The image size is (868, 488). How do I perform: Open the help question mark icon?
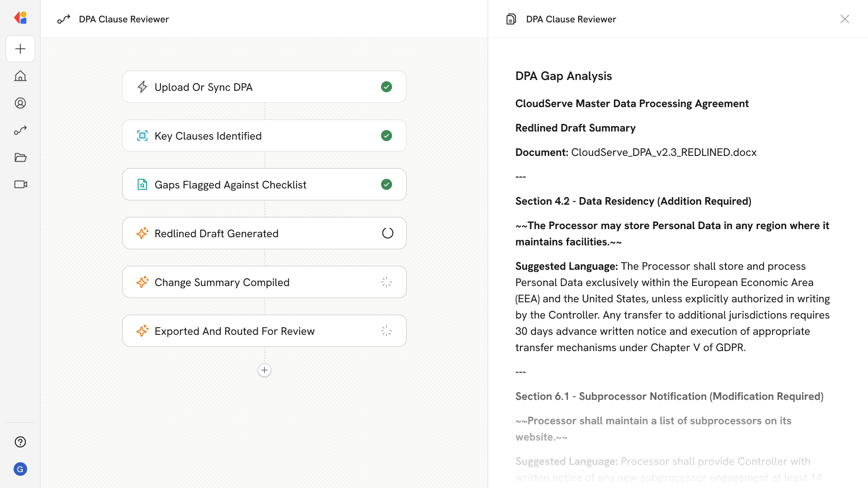20,442
